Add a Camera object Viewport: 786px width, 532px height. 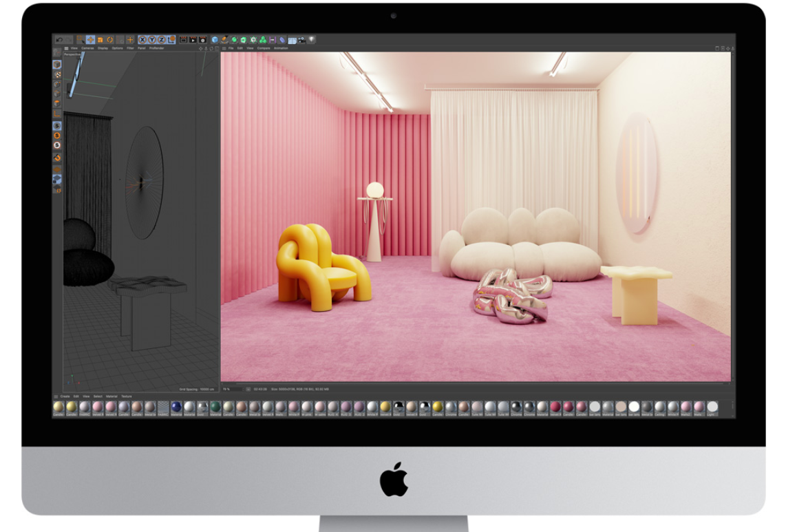click(x=301, y=40)
